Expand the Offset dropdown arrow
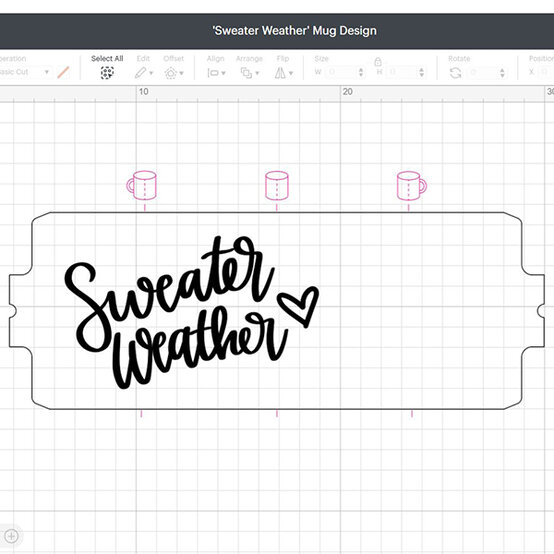 (x=182, y=73)
